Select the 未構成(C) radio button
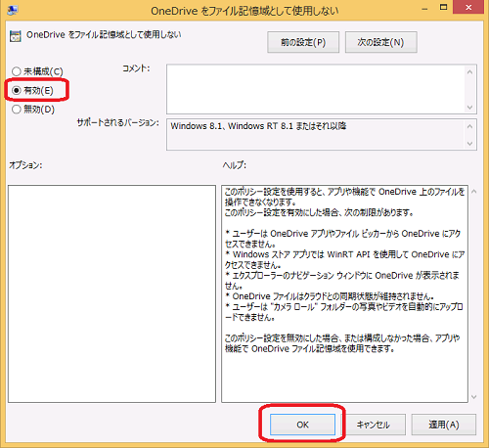The image size is (489, 448). [x=17, y=71]
